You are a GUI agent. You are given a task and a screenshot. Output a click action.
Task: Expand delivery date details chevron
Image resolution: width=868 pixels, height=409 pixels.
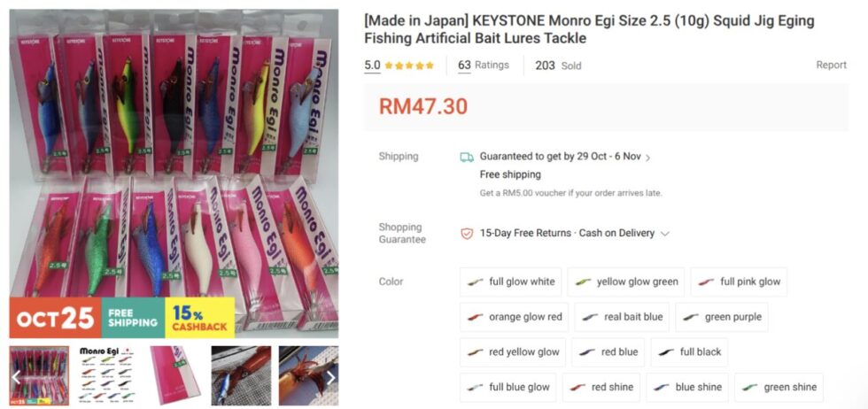pos(647,158)
